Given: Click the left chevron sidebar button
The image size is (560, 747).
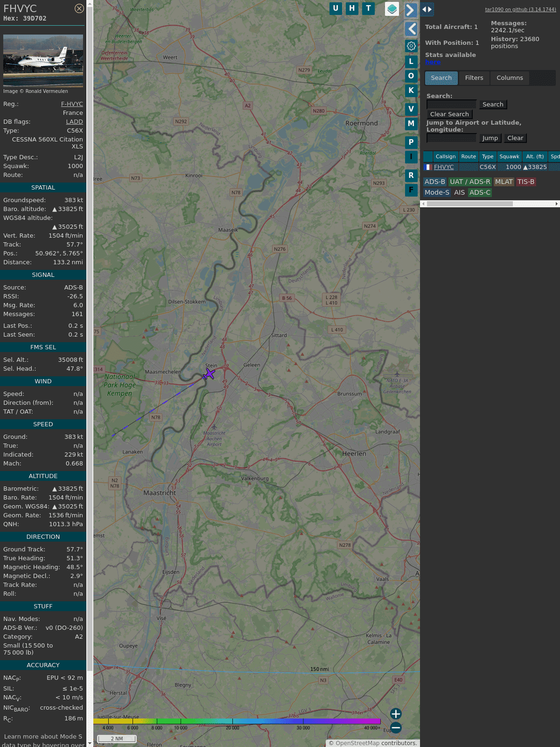Looking at the screenshot, I should (x=411, y=29).
